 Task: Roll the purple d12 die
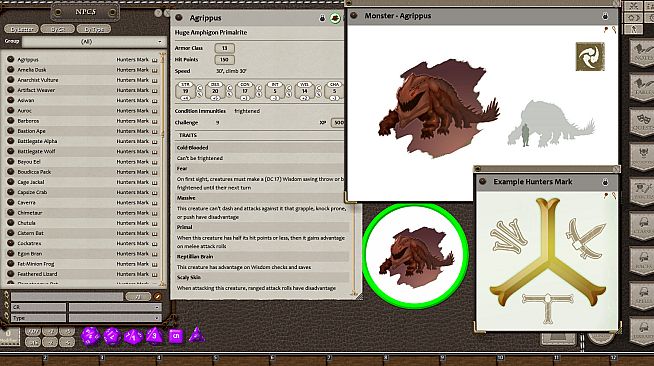pyautogui.click(x=112, y=336)
